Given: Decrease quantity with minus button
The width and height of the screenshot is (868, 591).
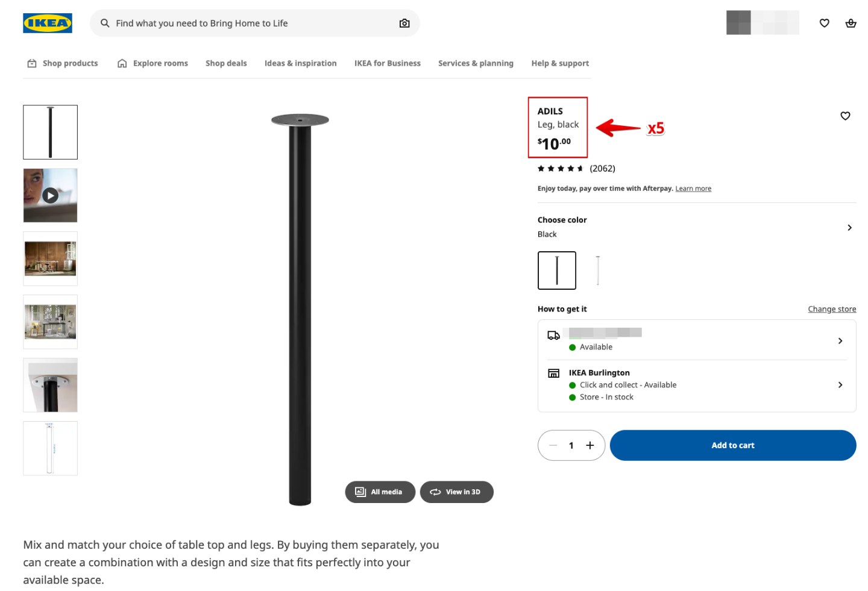Looking at the screenshot, I should [x=553, y=445].
